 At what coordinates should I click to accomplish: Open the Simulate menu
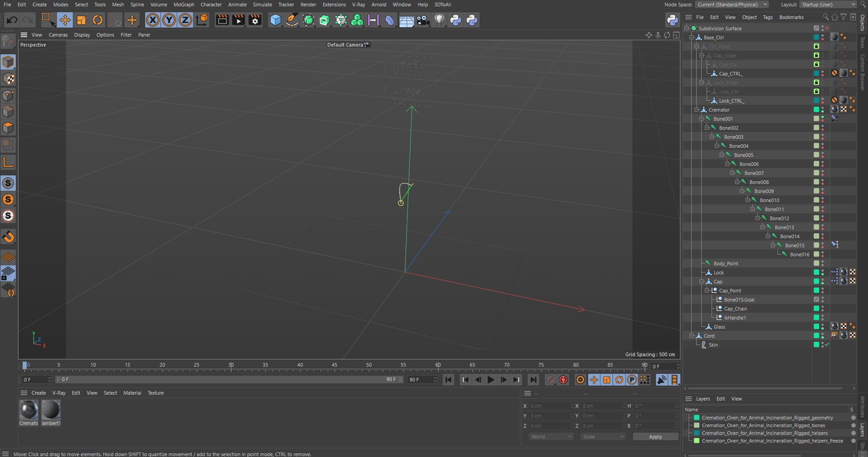262,5
